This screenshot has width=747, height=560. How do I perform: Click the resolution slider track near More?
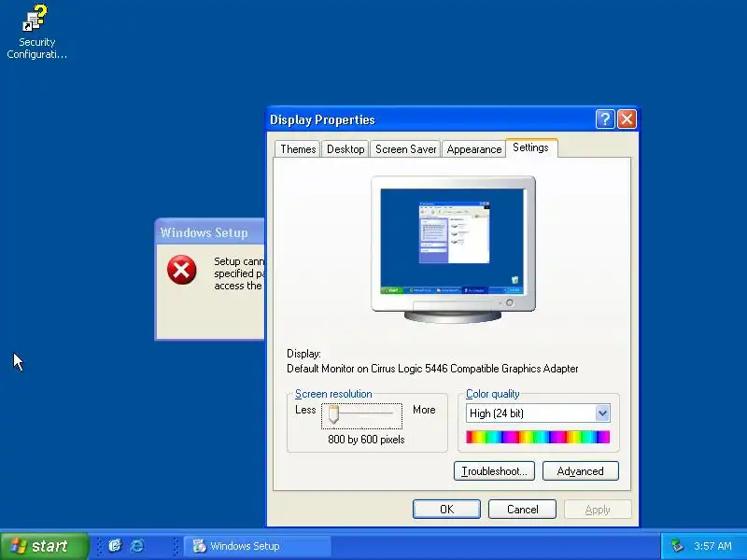point(388,413)
